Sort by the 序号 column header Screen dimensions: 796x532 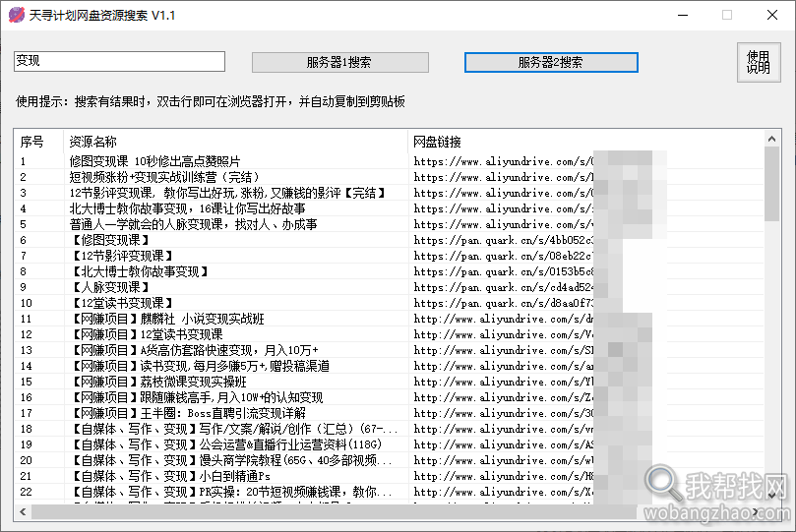[38, 142]
